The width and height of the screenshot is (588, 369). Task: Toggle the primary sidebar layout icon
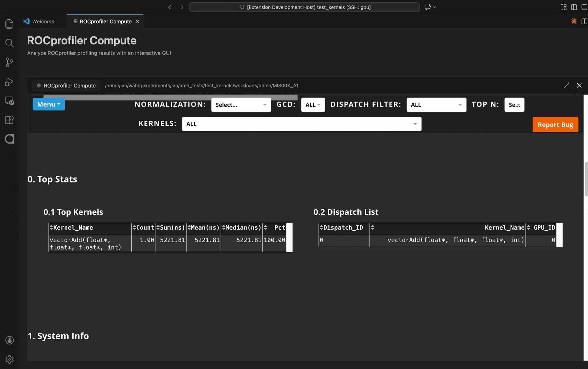(574, 7)
